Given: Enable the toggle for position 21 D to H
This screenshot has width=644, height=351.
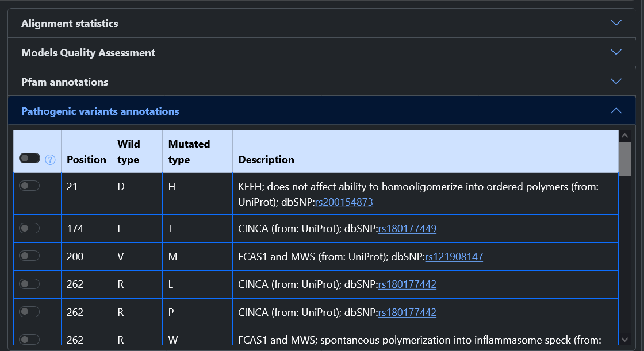Looking at the screenshot, I should point(29,186).
